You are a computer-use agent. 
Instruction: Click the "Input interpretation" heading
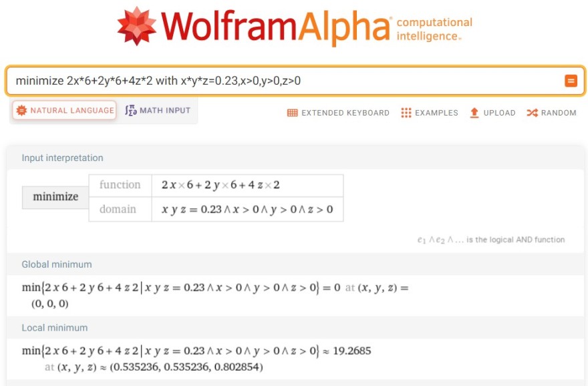tap(62, 158)
